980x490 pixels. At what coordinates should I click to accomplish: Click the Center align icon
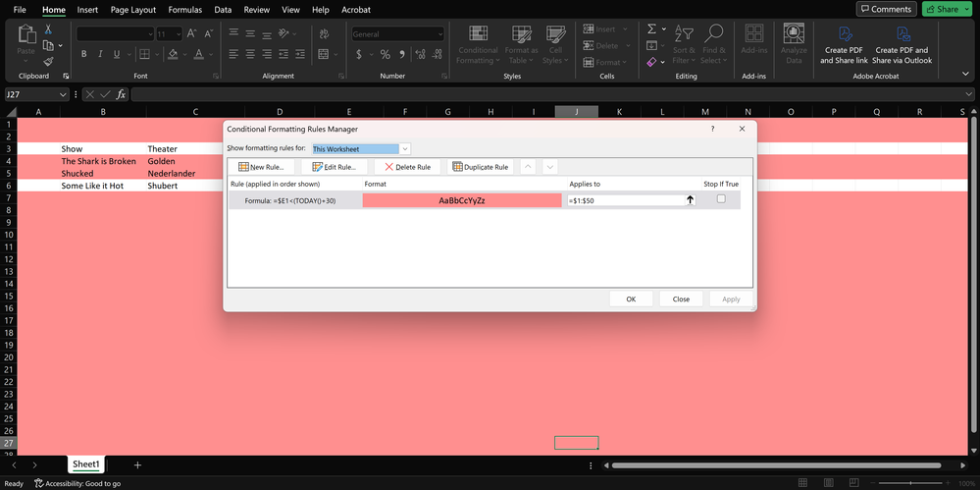tap(250, 54)
